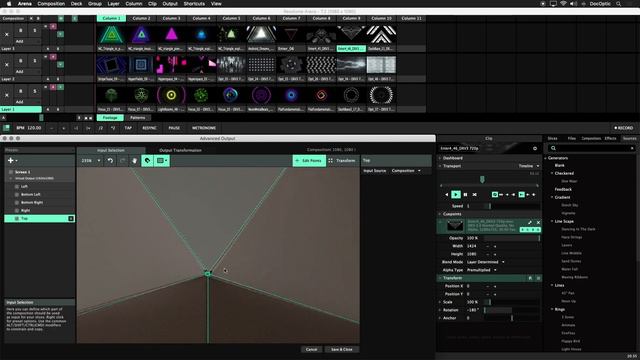This screenshot has height=360, width=640.
Task: Click the plus add screen icon
Action: coord(11,161)
